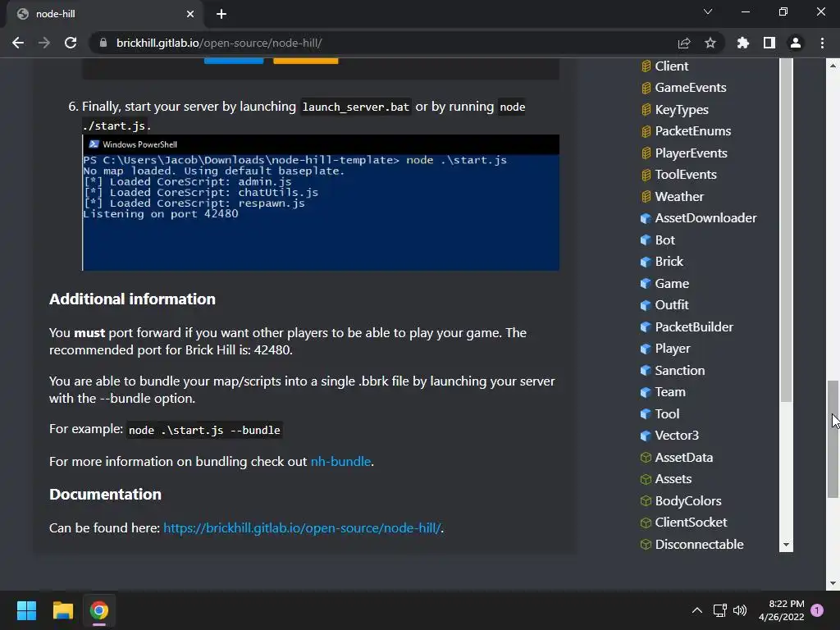Click the Chrome taskbar icon

pyautogui.click(x=99, y=610)
